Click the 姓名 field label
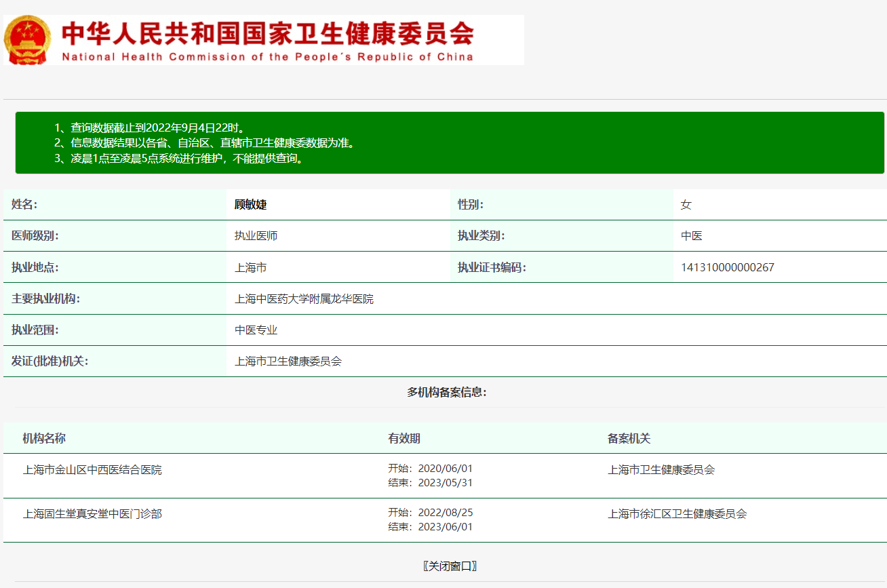This screenshot has width=887, height=588. 24,205
